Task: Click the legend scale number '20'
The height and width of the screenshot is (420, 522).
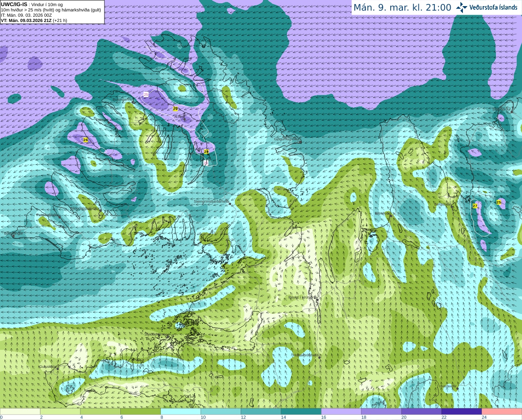Action: coord(404,417)
